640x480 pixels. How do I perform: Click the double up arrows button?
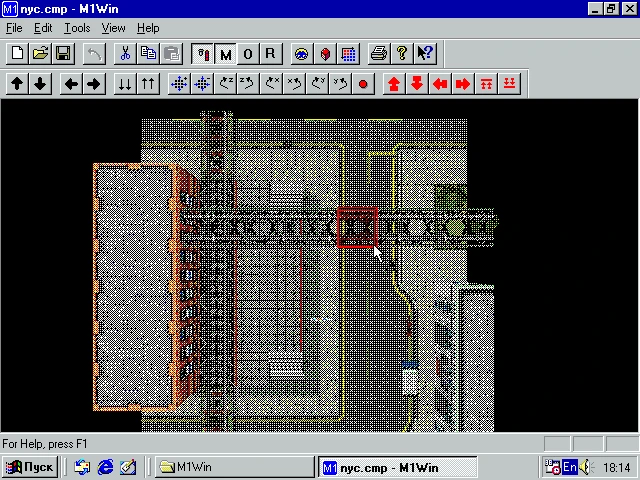[x=148, y=84]
